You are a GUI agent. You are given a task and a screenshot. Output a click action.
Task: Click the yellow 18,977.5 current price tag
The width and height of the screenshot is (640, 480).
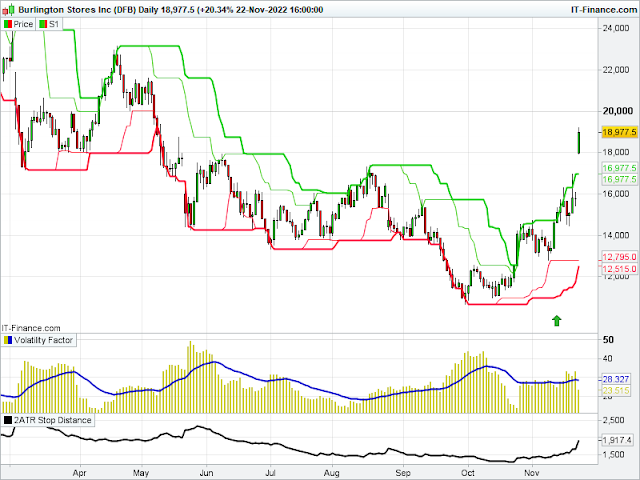tap(619, 132)
